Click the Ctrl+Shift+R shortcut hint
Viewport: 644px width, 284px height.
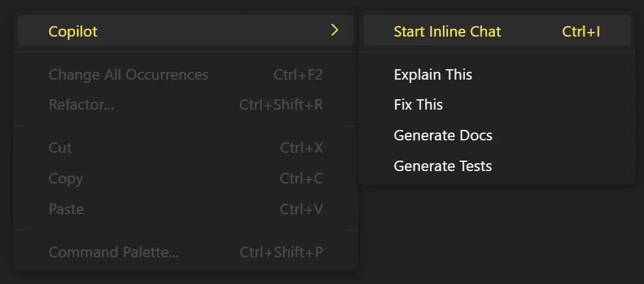pos(281,104)
